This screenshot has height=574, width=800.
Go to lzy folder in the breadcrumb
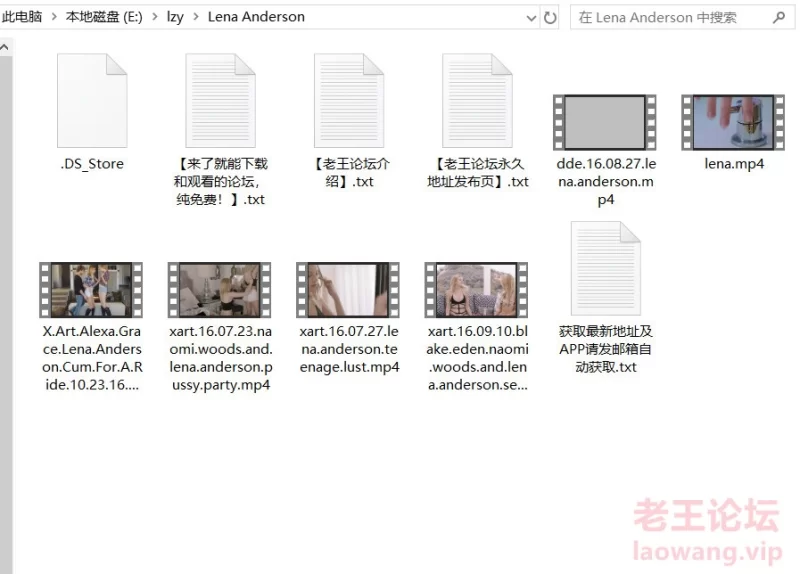click(x=175, y=17)
